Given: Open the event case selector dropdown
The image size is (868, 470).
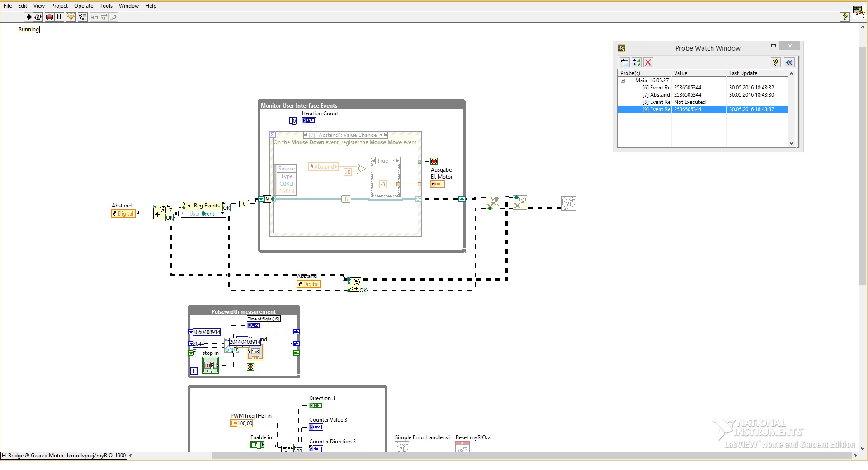Looking at the screenshot, I should (382, 135).
